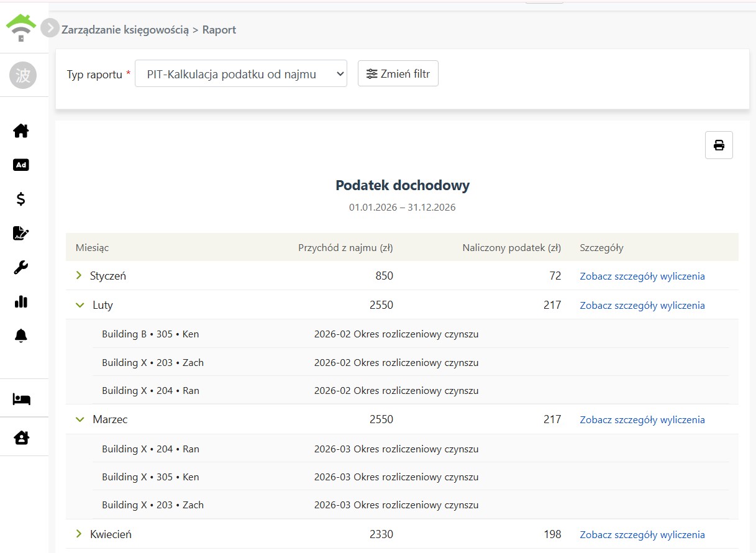Open the Typ raportu dropdown
Screen dimensions: 756x553
[241, 74]
